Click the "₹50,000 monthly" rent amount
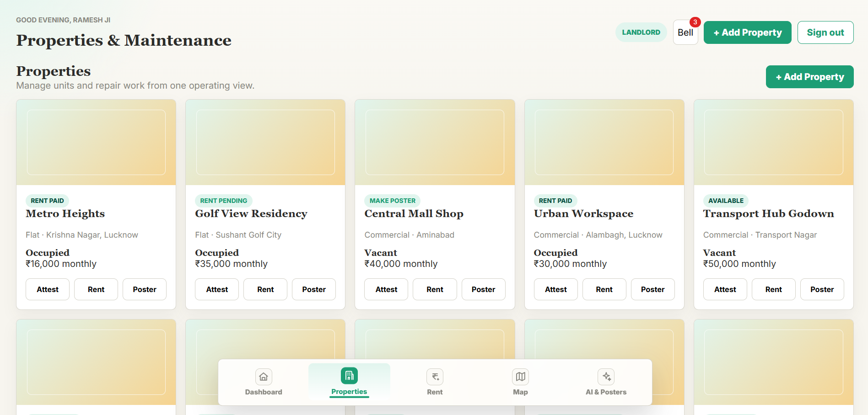 pyautogui.click(x=740, y=264)
